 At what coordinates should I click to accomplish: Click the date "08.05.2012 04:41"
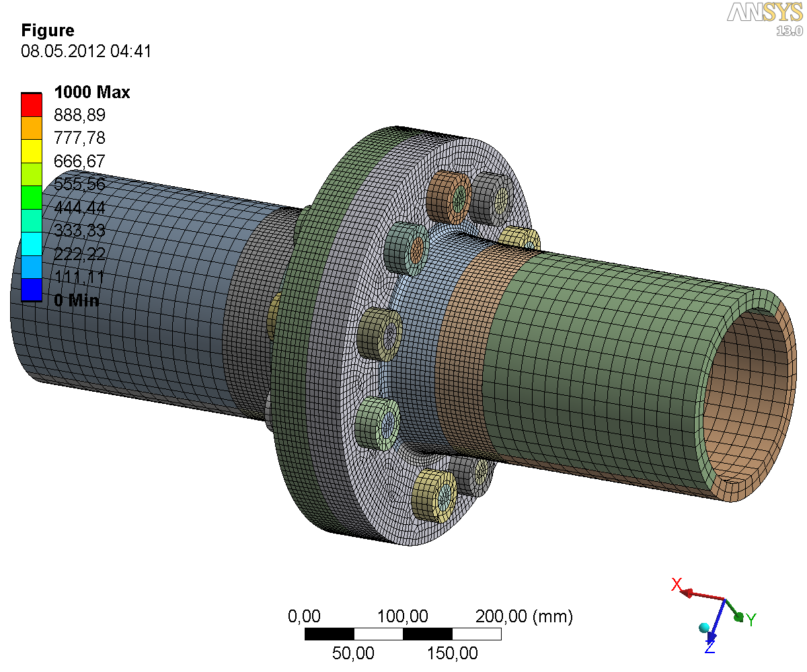click(86, 51)
